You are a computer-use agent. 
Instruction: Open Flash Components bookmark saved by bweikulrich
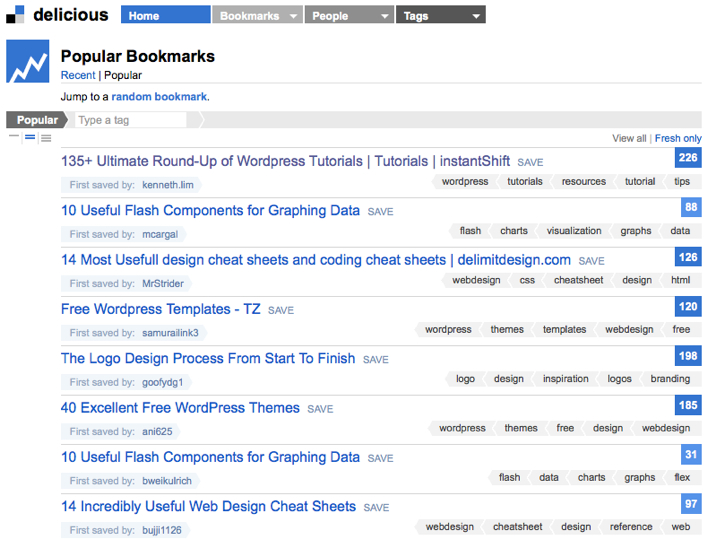(x=210, y=457)
